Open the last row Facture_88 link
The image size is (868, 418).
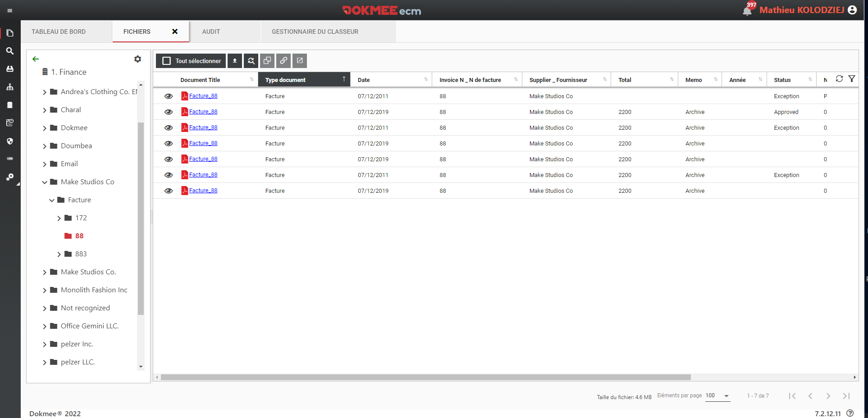point(203,191)
